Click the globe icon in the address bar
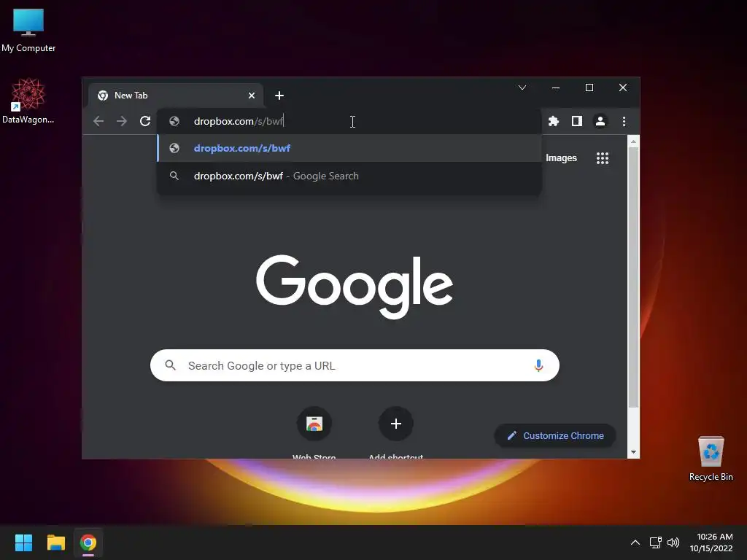Viewport: 747px width, 560px height. 174,122
